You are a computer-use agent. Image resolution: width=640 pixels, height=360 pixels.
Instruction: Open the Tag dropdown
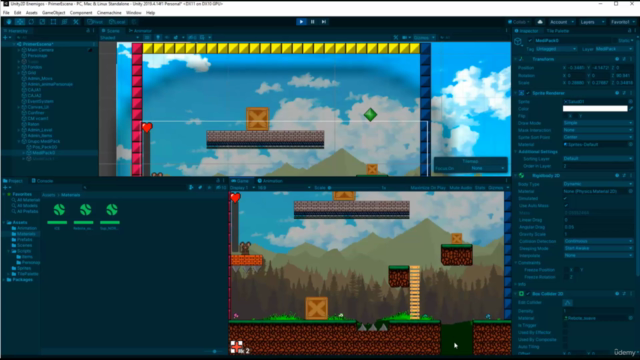pyautogui.click(x=556, y=49)
